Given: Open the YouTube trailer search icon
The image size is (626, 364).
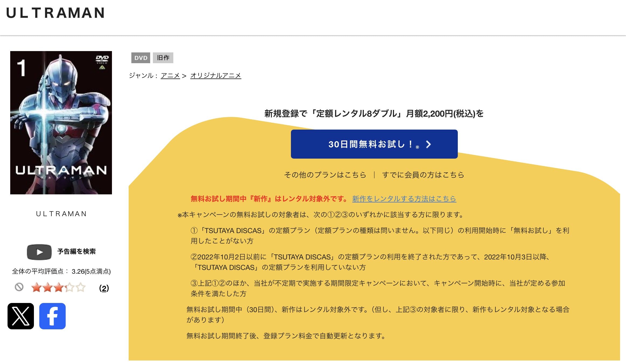Looking at the screenshot, I should click(39, 252).
